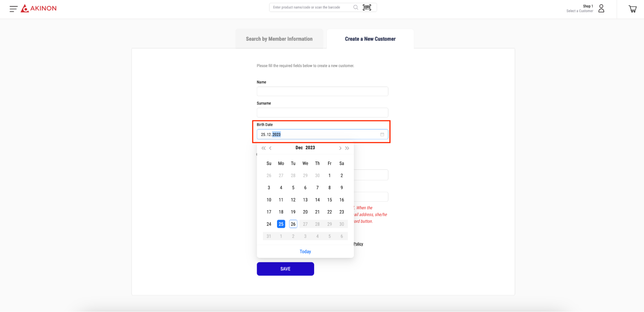644x312 pixels.
Task: Go to next month in calendar
Action: click(340, 148)
